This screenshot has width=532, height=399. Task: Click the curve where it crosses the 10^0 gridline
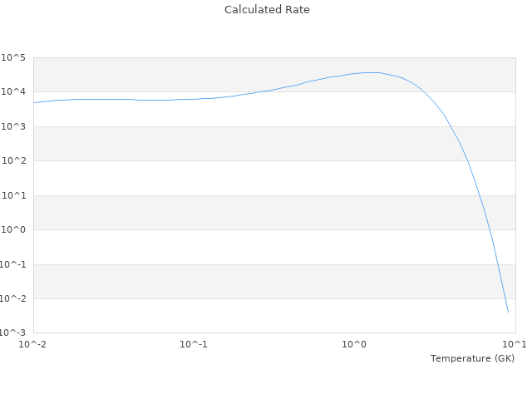(490, 230)
